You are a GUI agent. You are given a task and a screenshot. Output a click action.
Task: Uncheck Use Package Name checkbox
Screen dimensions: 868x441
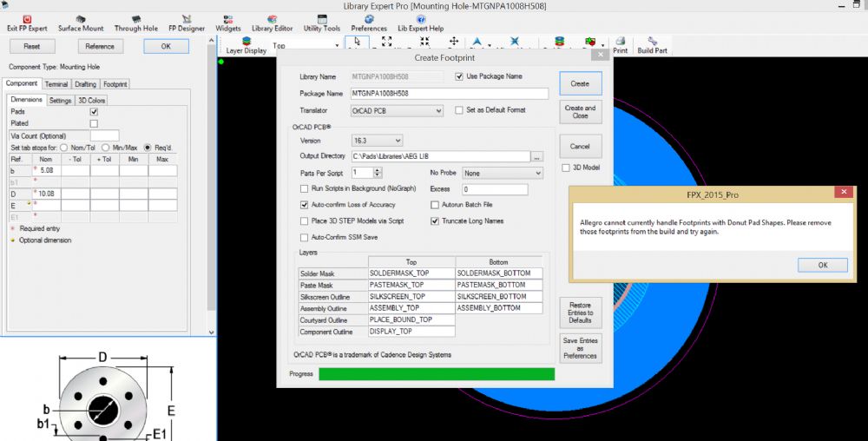point(459,76)
